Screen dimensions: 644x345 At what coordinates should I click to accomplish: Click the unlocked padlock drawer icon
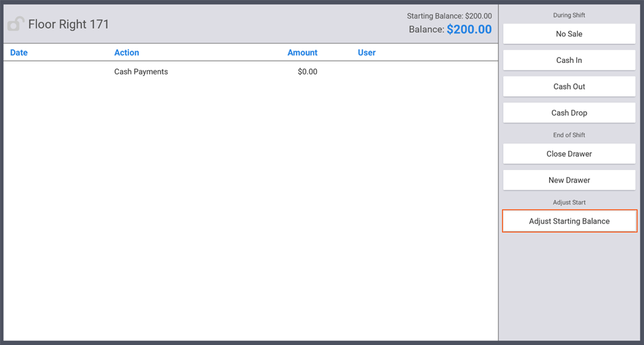(x=16, y=25)
